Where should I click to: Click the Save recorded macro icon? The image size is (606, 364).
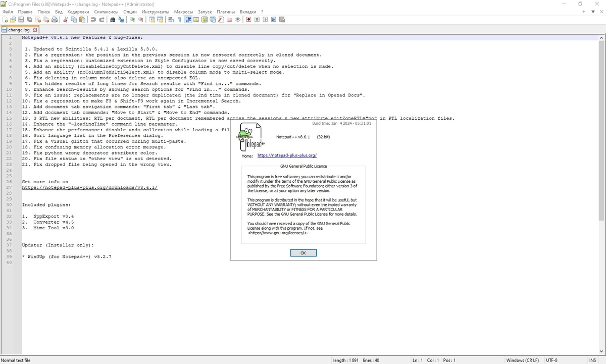(282, 20)
